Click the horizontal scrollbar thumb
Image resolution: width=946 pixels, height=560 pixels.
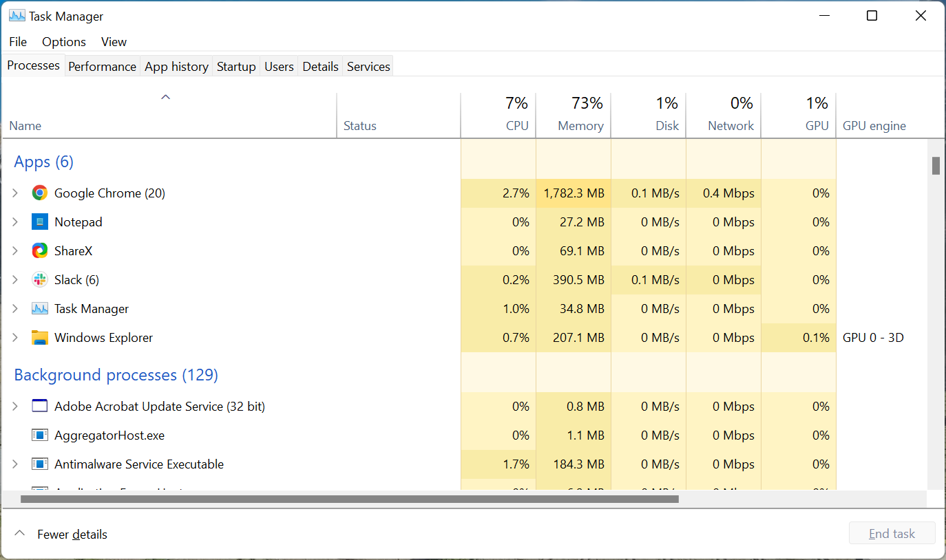click(x=350, y=499)
